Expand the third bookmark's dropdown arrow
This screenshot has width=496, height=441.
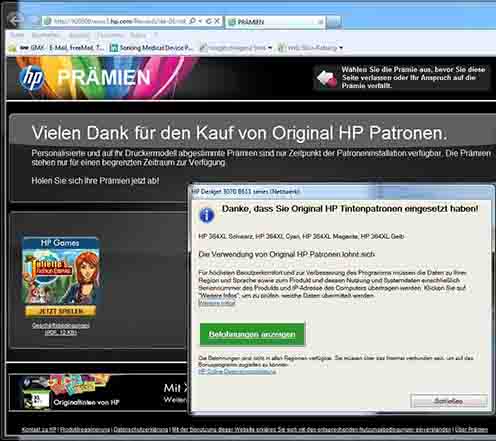[270, 48]
